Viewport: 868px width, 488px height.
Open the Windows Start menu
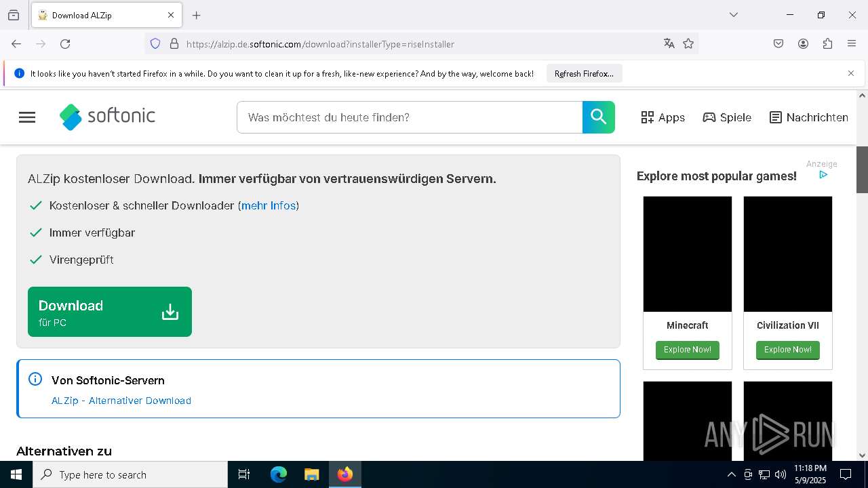point(16,474)
